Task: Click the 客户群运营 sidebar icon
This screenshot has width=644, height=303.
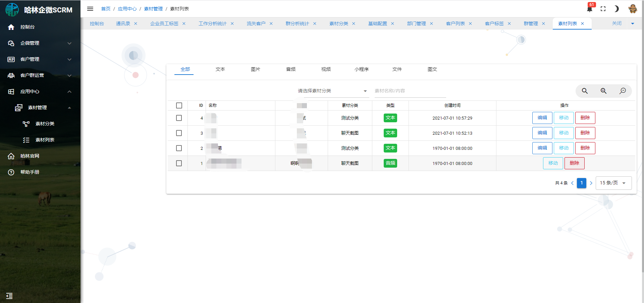Action: (11, 75)
